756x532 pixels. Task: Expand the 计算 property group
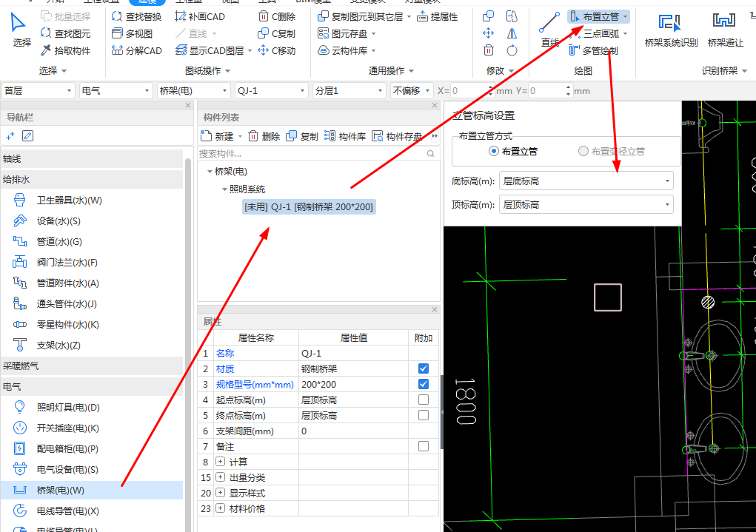pyautogui.click(x=221, y=462)
